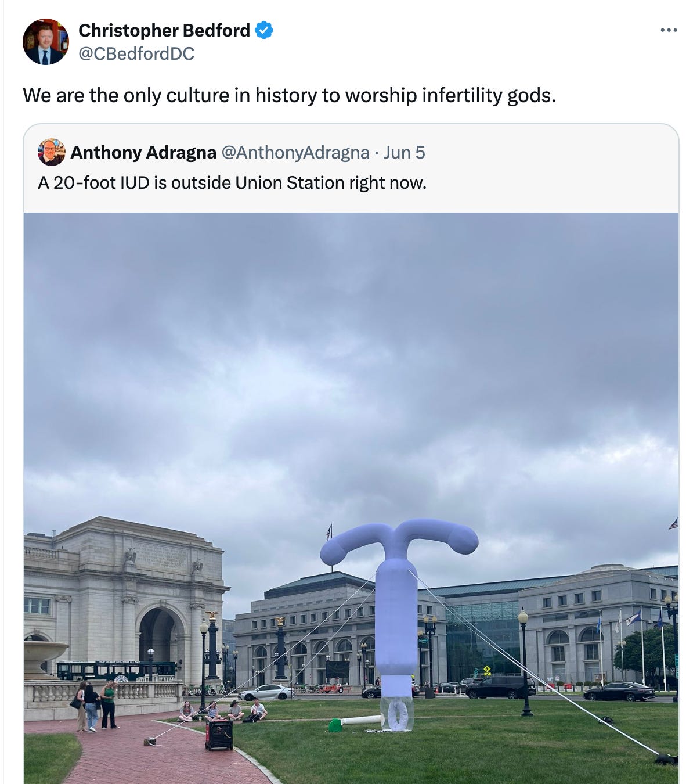Open the @AnthonyAdragna handle
The width and height of the screenshot is (686, 784).
[x=295, y=152]
